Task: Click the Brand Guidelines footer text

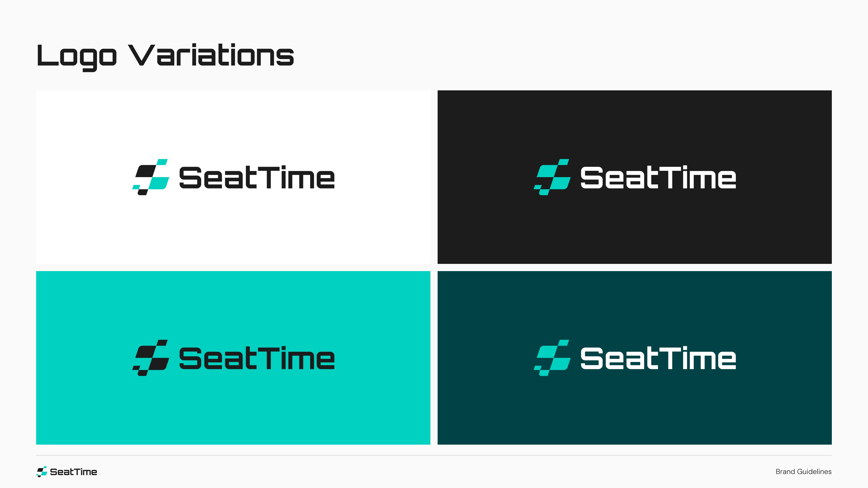Action: tap(803, 472)
